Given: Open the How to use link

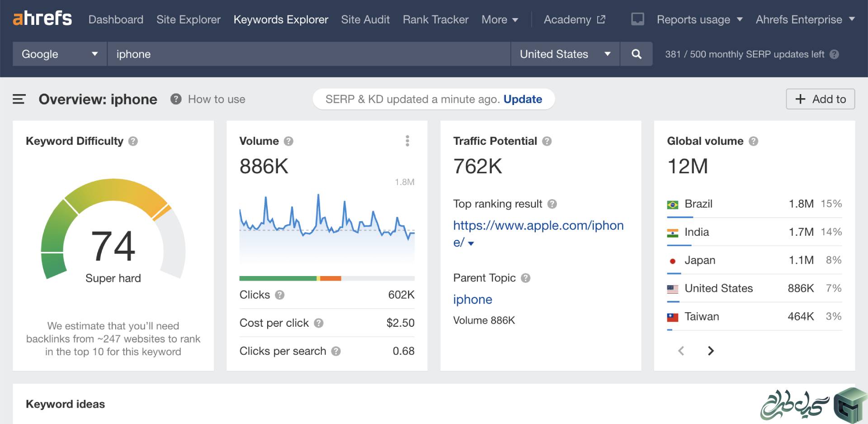Looking at the screenshot, I should click(217, 99).
